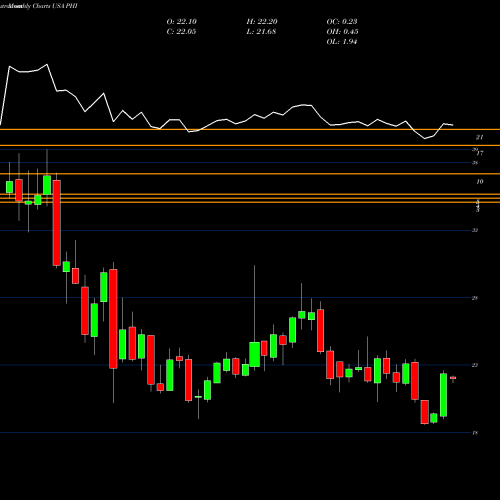Click the '38' price axis label

coord(475,163)
